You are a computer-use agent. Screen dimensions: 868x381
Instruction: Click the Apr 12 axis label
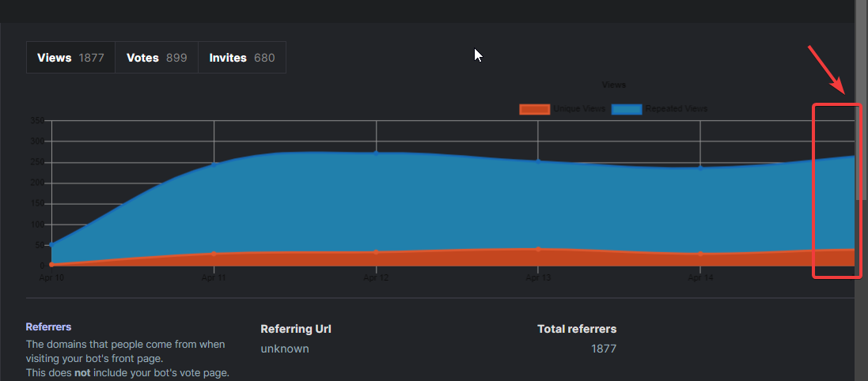376,277
